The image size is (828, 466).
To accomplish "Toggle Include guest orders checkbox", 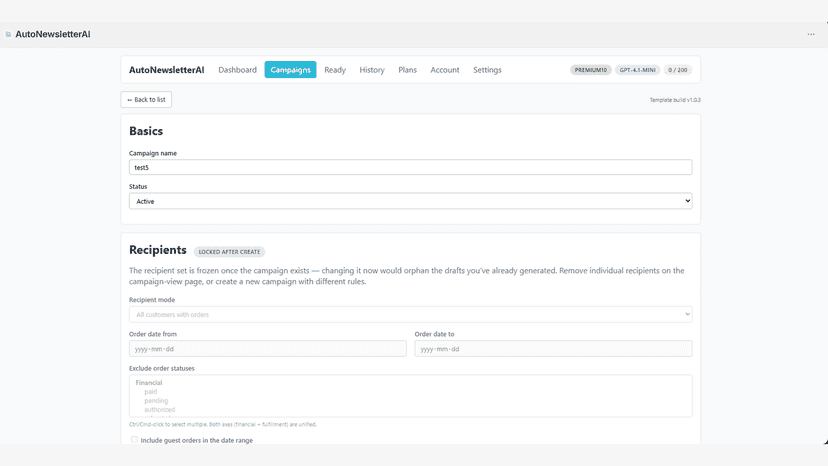I will point(134,440).
